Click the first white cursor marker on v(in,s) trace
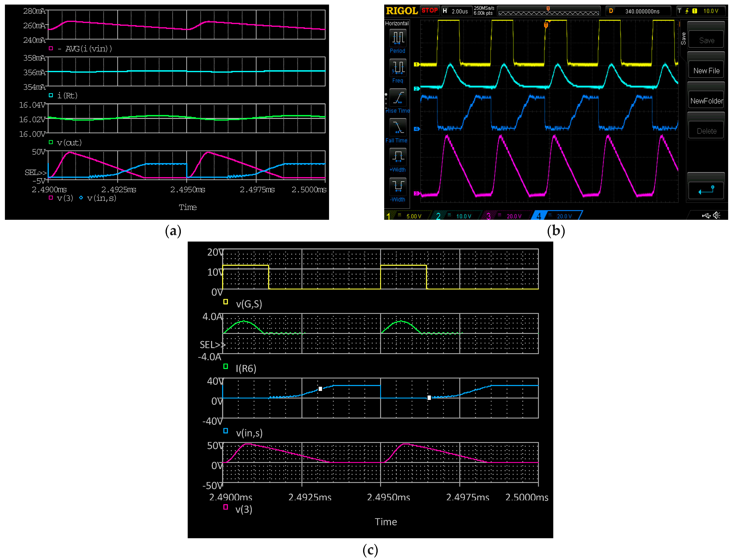The width and height of the screenshot is (735, 560). tap(320, 389)
